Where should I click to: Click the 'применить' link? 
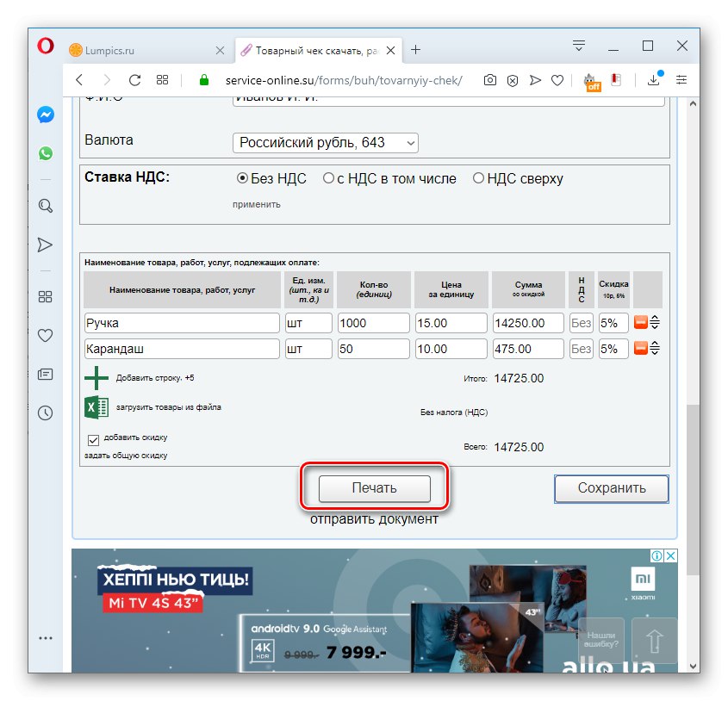coord(256,204)
